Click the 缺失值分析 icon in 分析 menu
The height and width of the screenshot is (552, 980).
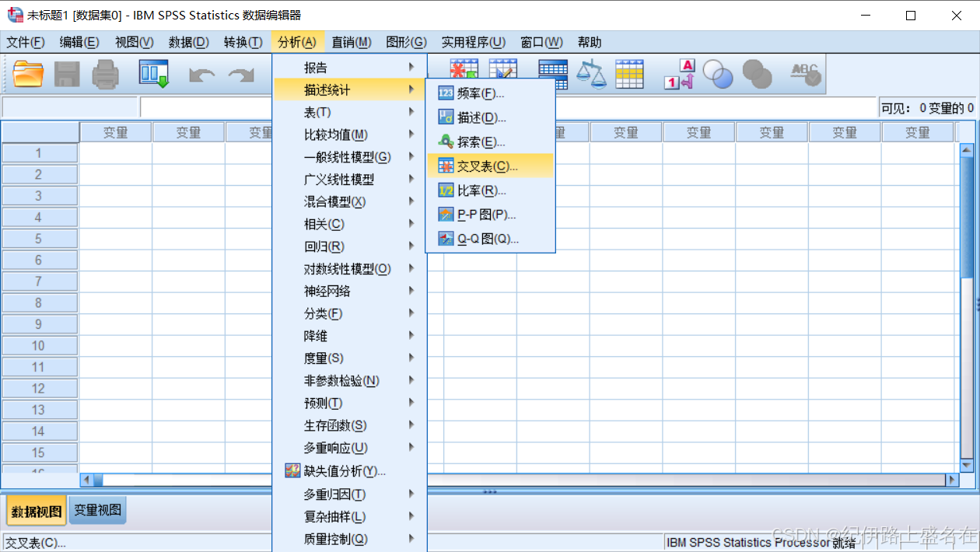(292, 470)
